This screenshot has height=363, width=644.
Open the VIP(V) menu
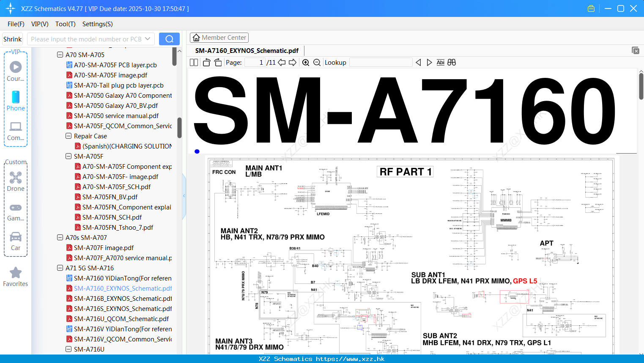(x=40, y=24)
